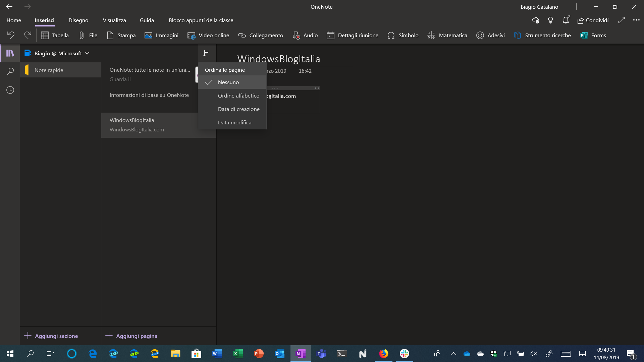
Task: Open the Home tab
Action: (14, 20)
